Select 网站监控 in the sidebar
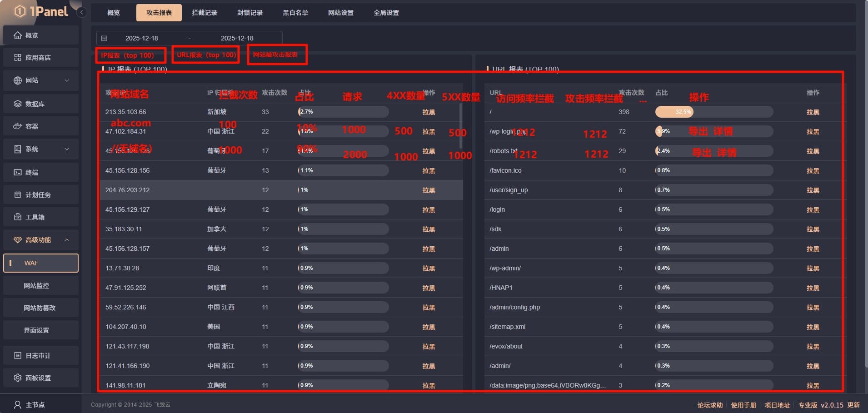 [x=36, y=286]
